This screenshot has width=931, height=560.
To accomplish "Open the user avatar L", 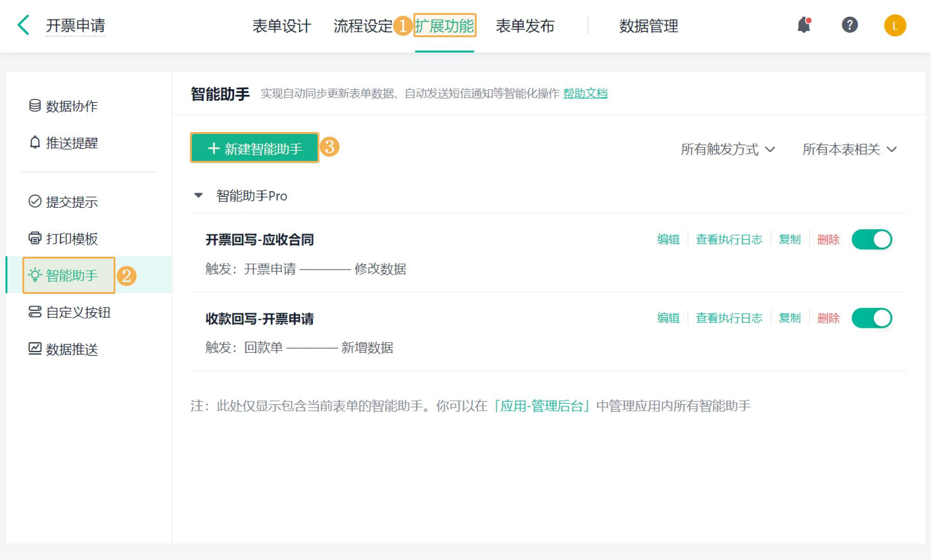I will tap(895, 26).
